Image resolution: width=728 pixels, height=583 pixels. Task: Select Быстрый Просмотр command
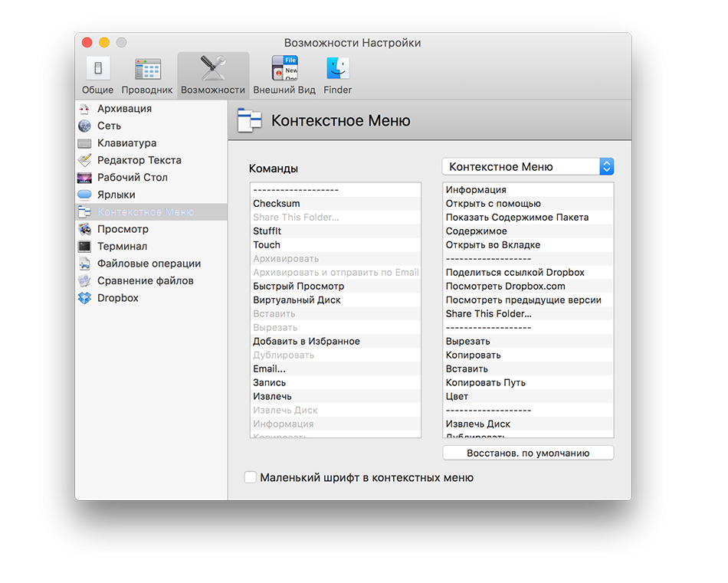pyautogui.click(x=335, y=286)
